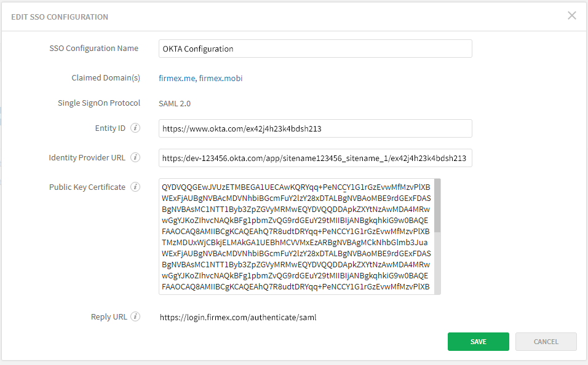Click the Edit SSO Configuration dialog title
Screen dimensions: 588x365
tap(60, 17)
